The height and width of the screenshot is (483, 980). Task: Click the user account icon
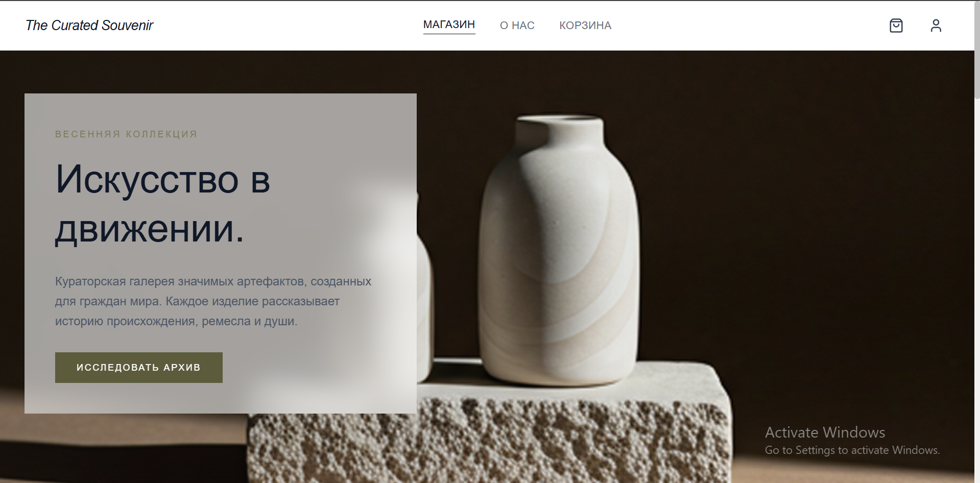pyautogui.click(x=936, y=26)
